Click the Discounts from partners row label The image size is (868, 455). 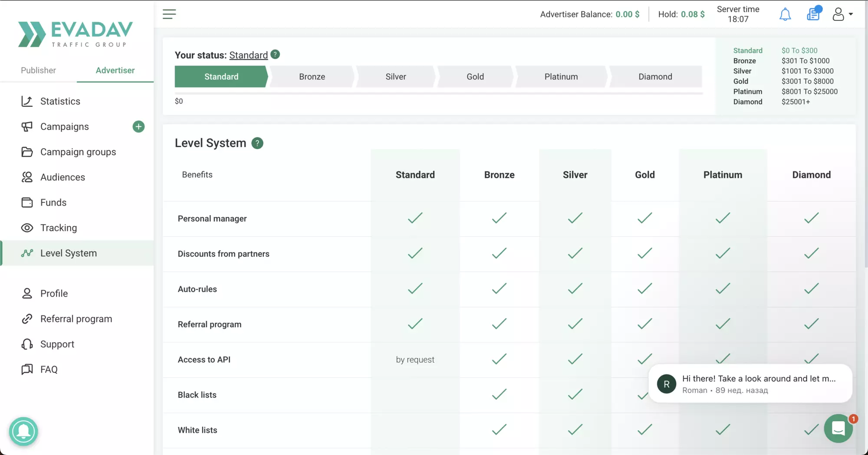coord(224,254)
